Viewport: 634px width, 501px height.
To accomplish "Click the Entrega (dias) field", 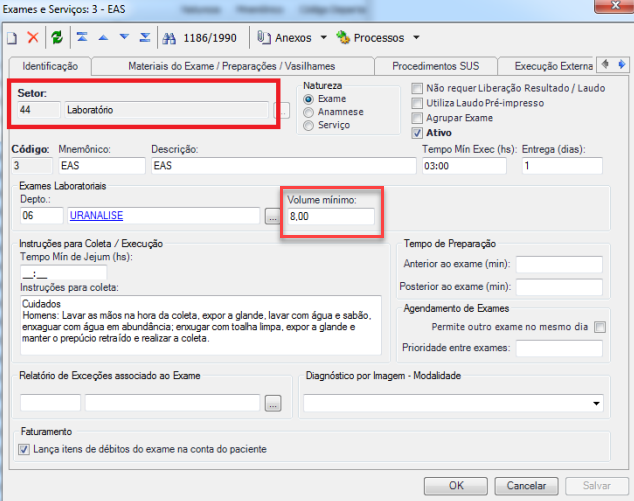I will tap(562, 166).
